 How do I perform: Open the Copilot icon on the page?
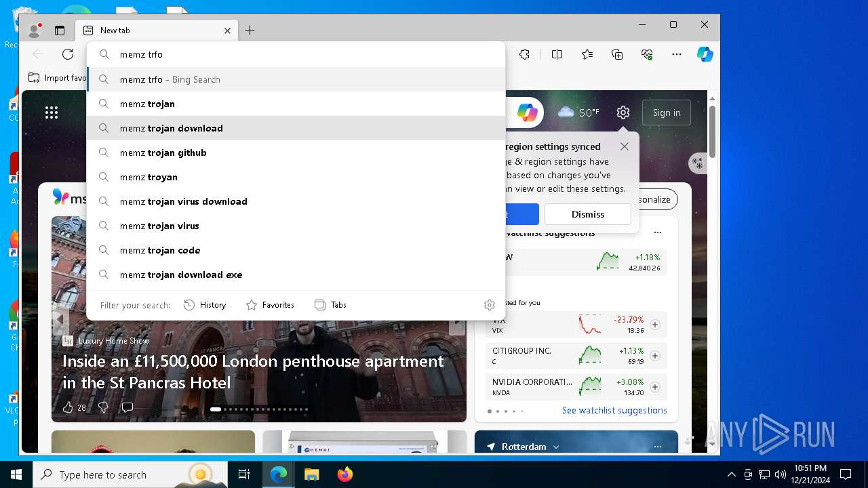[x=528, y=113]
